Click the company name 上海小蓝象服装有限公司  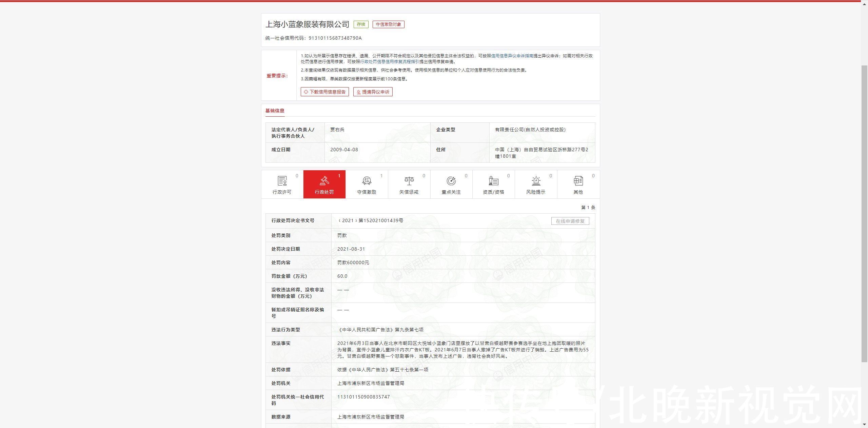(x=307, y=24)
